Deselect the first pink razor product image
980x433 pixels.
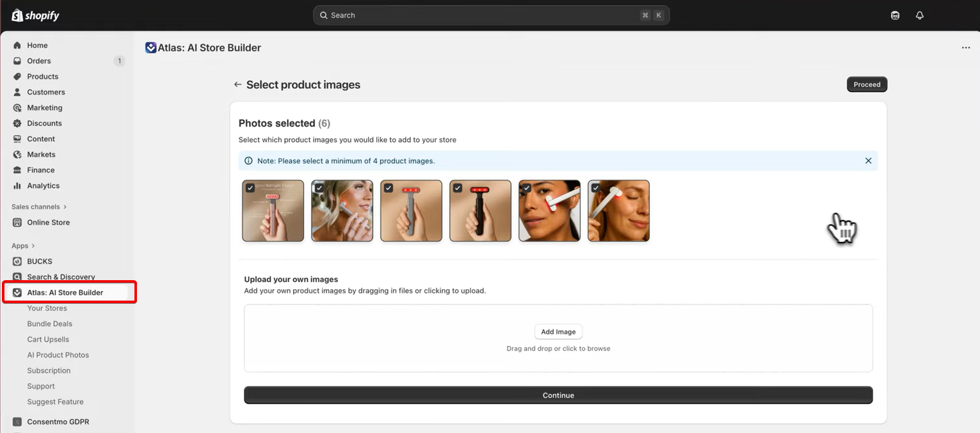point(250,187)
